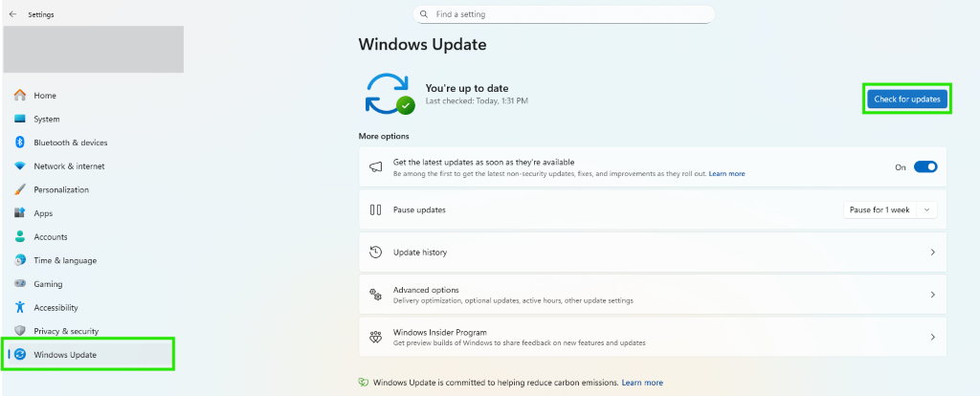This screenshot has width=980, height=396.
Task: Open the Update history row
Action: [x=653, y=253]
